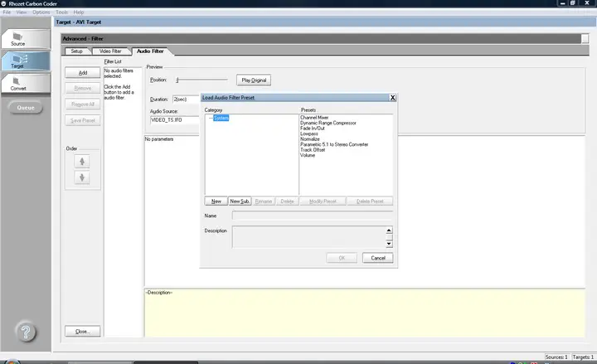Open the File menu
597x364 pixels.
coord(7,12)
